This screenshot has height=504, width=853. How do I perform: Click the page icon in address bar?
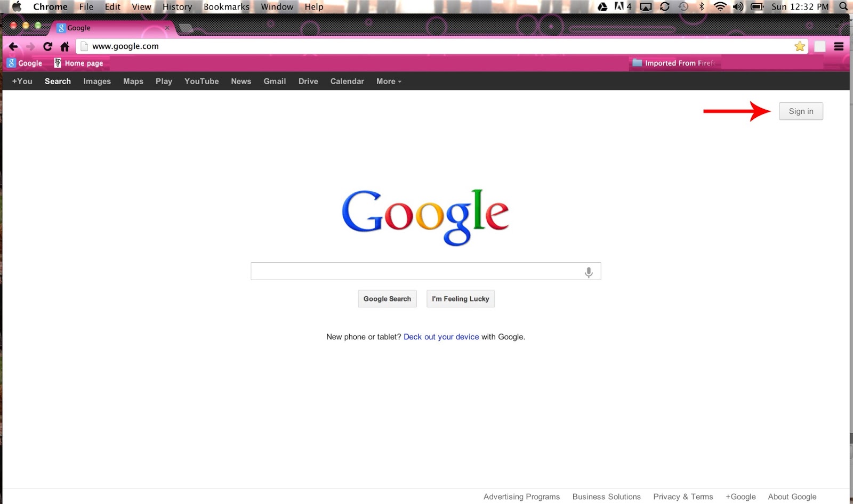click(x=84, y=46)
